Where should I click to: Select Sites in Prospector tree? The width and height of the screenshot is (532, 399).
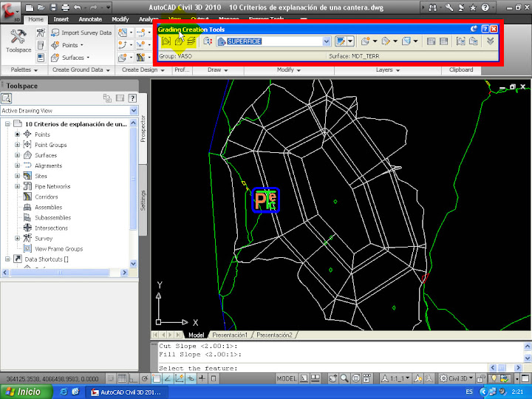pyautogui.click(x=41, y=176)
